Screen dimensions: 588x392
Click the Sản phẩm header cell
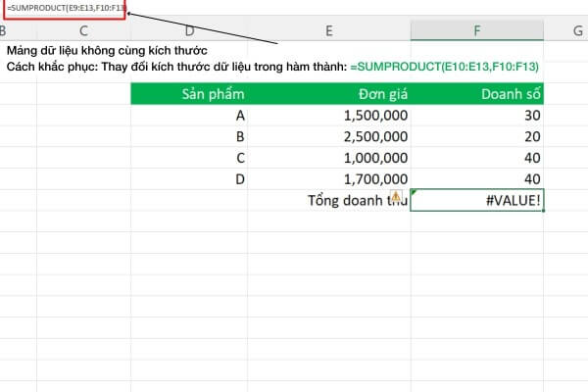(189, 94)
